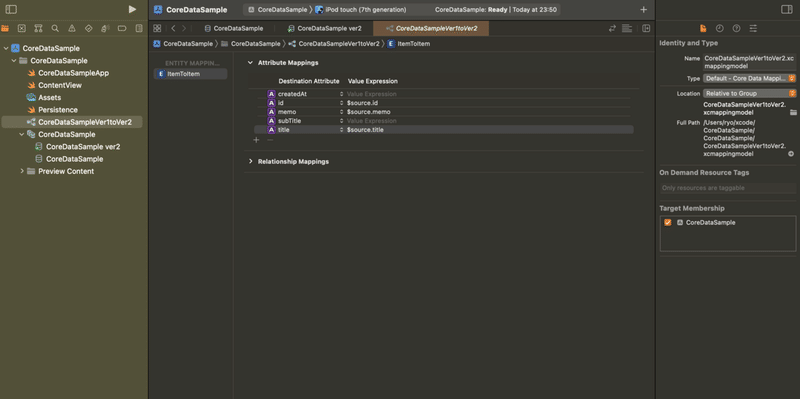Switch to the CoreDataSample editor tab
This screenshot has height=399, width=800.
(x=234, y=29)
